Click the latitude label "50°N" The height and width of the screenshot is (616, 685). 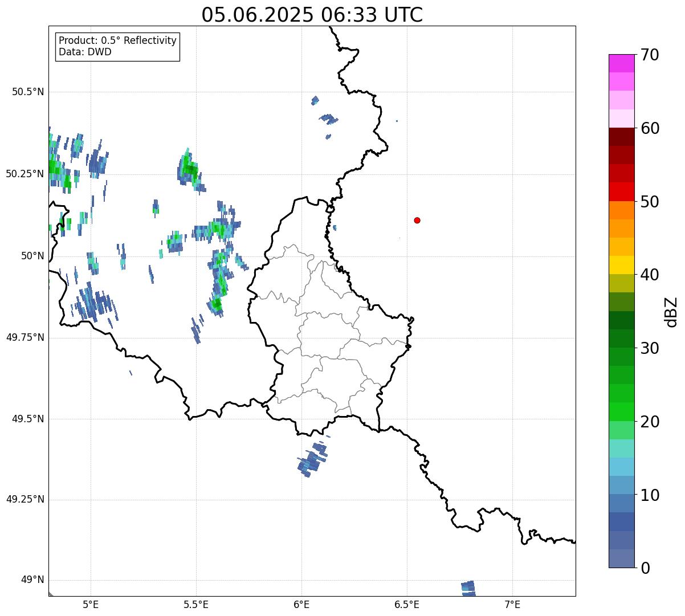point(32,256)
